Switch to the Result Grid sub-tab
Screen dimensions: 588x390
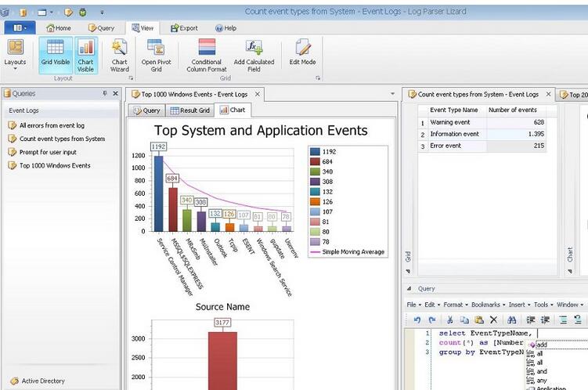(x=189, y=110)
